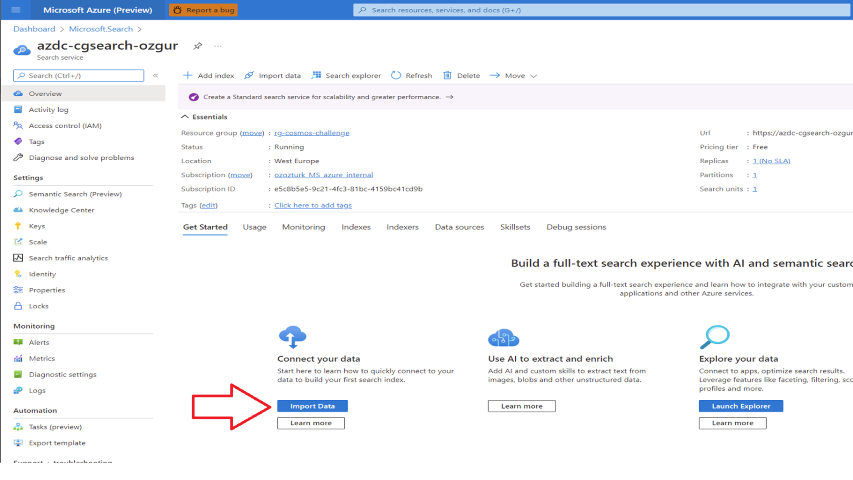Open the Partitions value link

tap(755, 175)
